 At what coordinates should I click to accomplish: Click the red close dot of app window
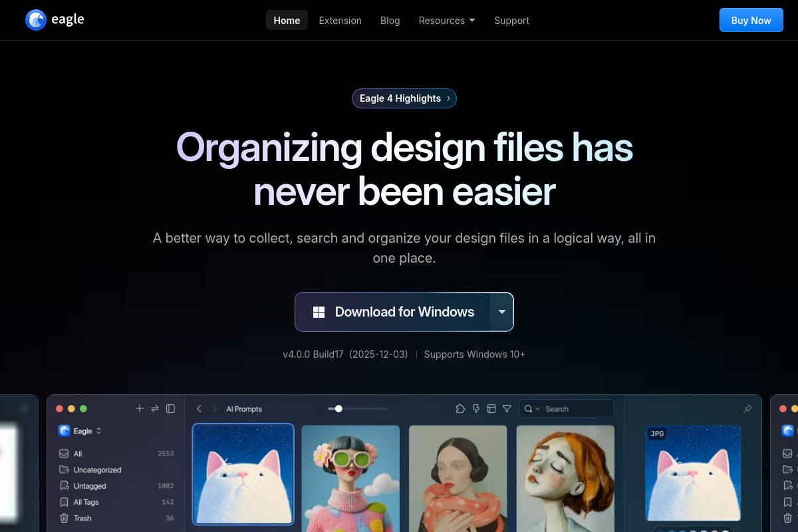59,408
